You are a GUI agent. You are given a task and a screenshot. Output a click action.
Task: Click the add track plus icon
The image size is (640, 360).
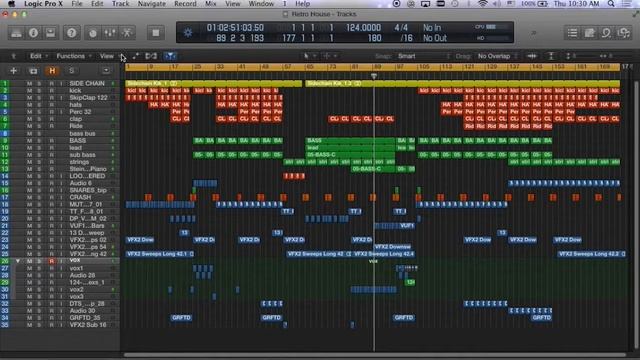(x=13, y=71)
